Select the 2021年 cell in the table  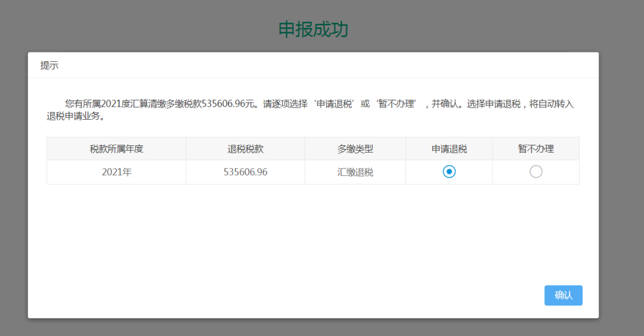point(116,172)
